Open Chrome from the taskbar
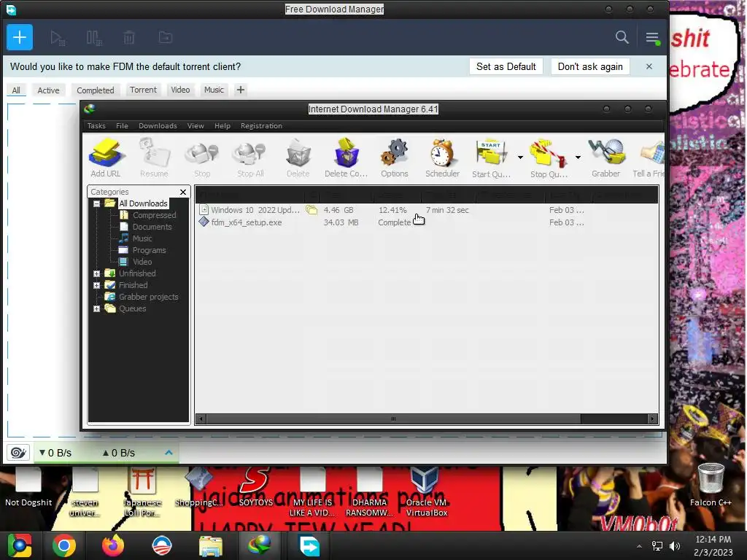Screen dimensions: 747x560 (64, 545)
